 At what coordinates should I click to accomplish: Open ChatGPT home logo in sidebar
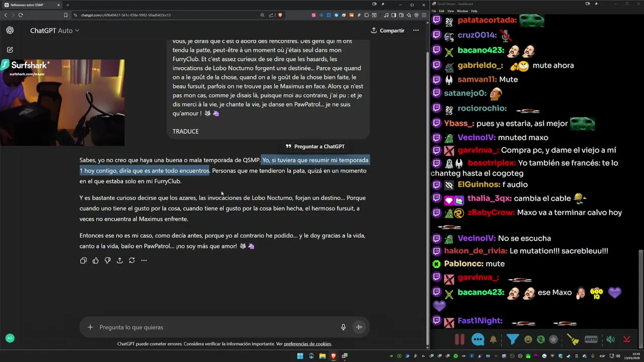pyautogui.click(x=10, y=31)
